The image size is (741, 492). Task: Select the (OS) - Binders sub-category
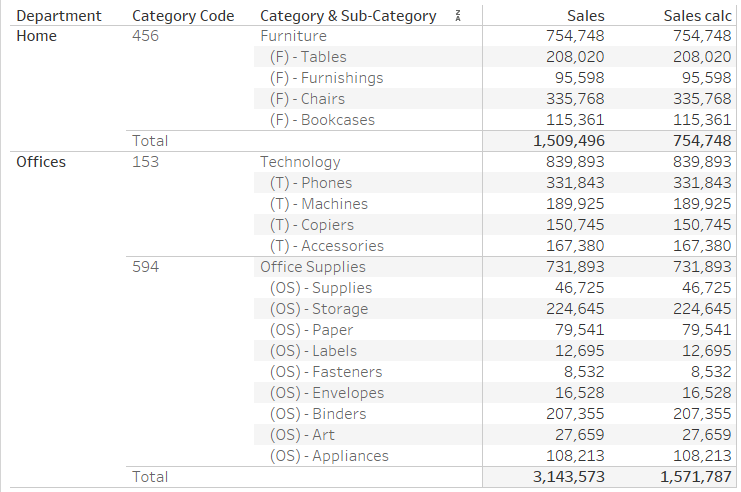(x=318, y=414)
